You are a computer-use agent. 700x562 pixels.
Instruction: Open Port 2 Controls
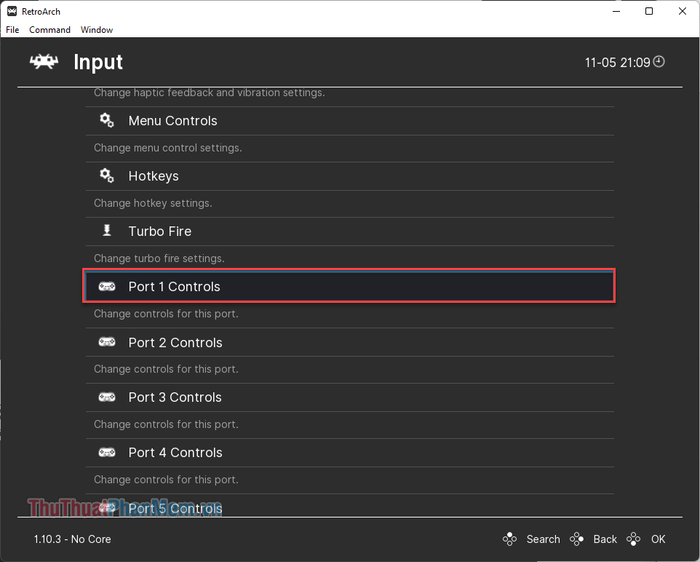coord(350,342)
